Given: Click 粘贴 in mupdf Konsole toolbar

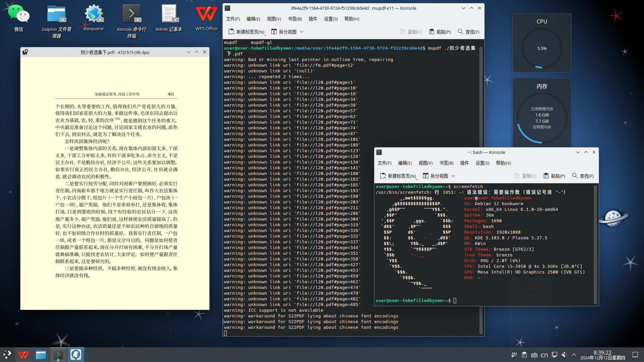Looking at the screenshot, I should click(x=440, y=32).
